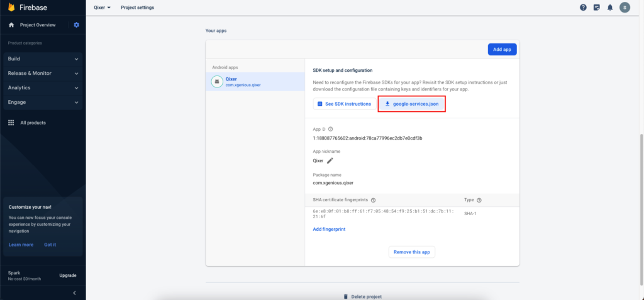Screen dimensions: 644x300
Task: Click the Add app button
Action: [x=502, y=49]
